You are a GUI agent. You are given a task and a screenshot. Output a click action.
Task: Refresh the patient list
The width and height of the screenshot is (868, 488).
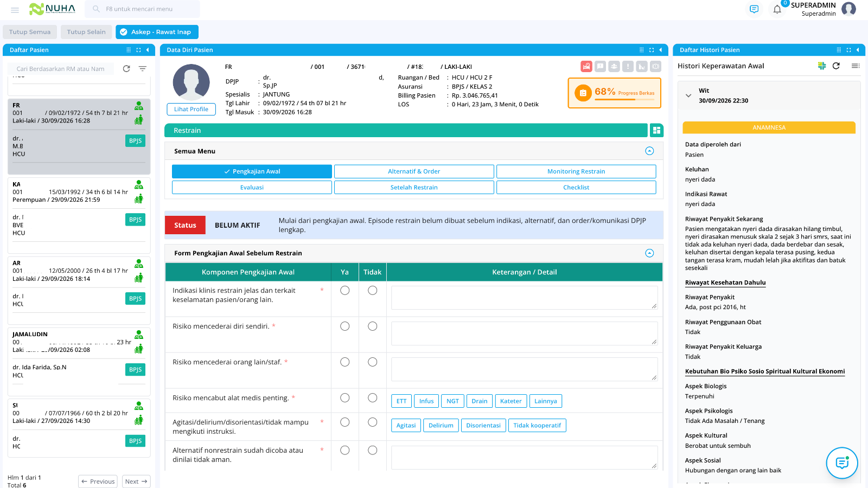[x=126, y=69]
